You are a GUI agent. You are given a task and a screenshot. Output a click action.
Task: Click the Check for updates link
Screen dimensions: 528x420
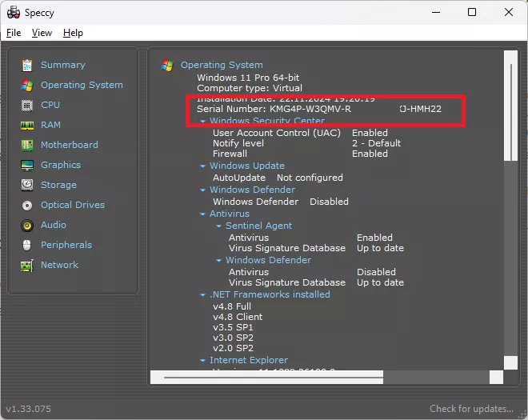[x=471, y=409]
